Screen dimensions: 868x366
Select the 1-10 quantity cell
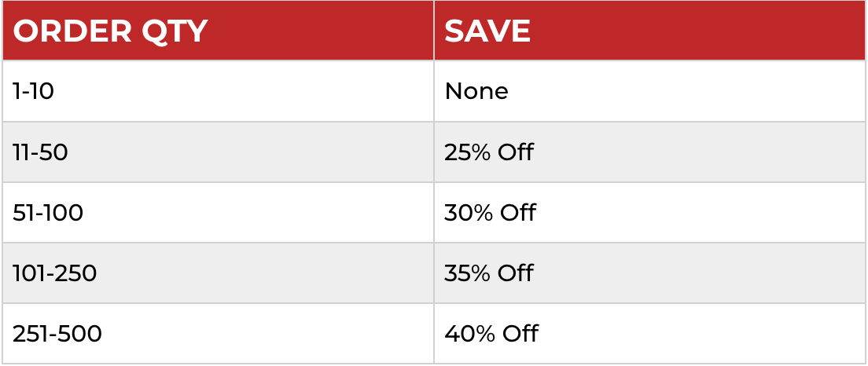coord(33,91)
